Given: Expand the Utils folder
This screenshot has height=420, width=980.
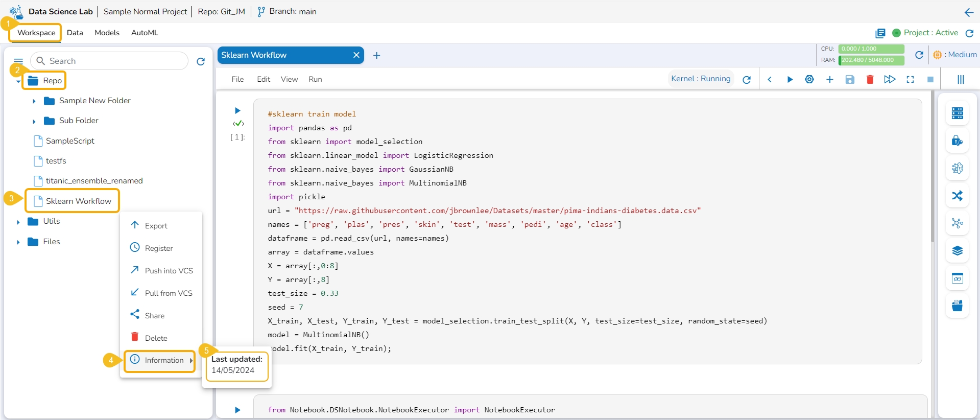Looking at the screenshot, I should coord(18,222).
